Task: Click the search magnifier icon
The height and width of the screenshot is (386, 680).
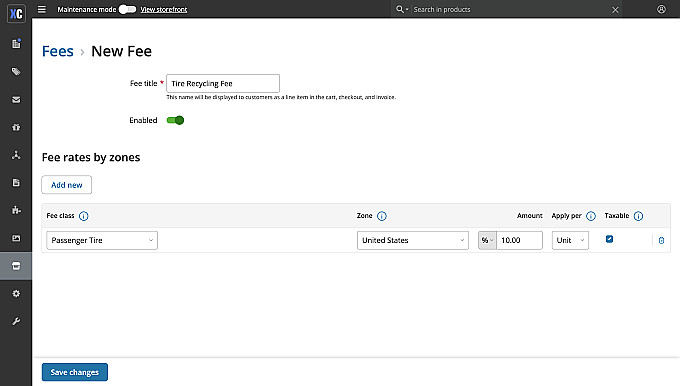Action: [399, 9]
